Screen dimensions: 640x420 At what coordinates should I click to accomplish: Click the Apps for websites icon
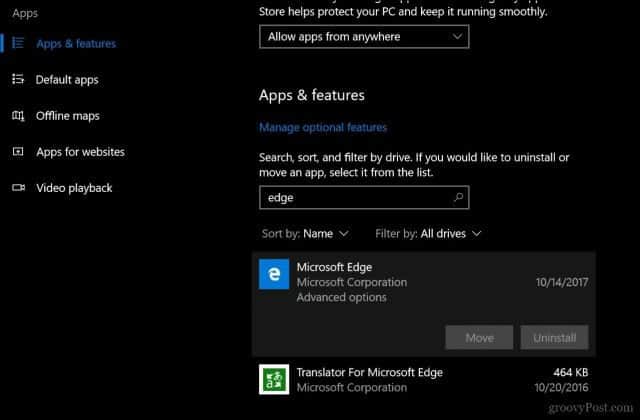tap(18, 151)
